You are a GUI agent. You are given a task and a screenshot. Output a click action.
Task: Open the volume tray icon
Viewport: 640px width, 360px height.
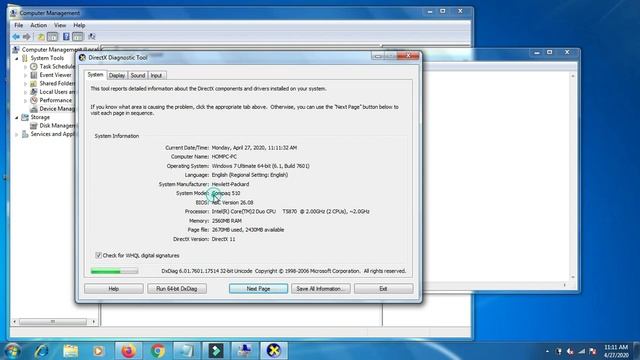pos(570,351)
